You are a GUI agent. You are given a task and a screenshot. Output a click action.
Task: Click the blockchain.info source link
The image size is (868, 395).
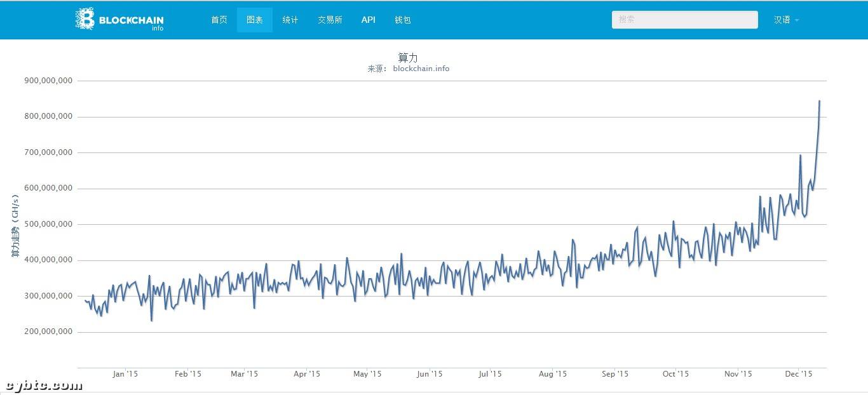pyautogui.click(x=421, y=69)
